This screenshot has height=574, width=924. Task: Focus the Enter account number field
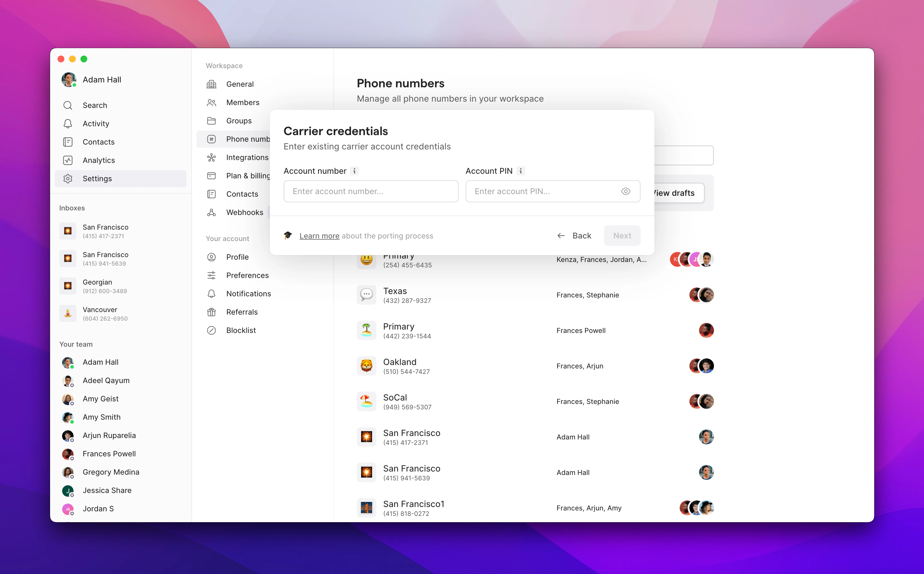(x=371, y=191)
